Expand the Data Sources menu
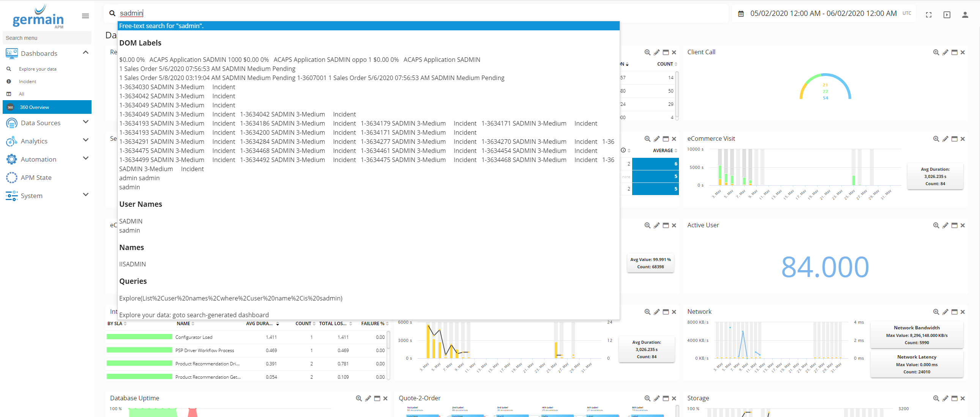The width and height of the screenshot is (980, 417). coord(85,122)
